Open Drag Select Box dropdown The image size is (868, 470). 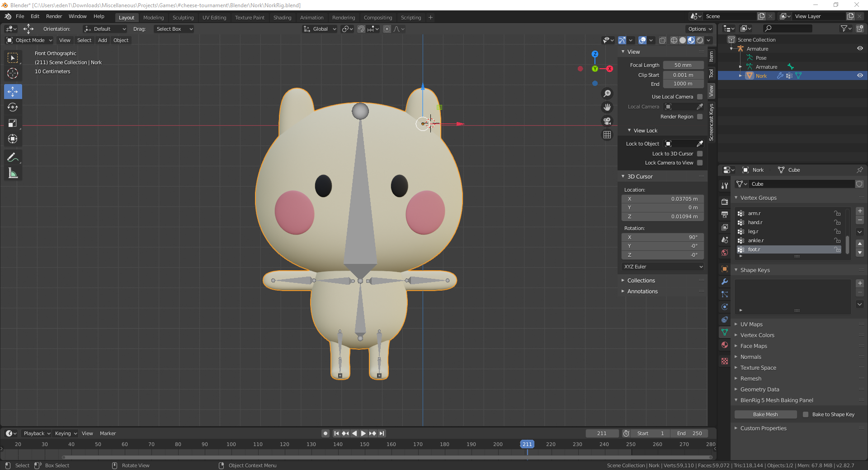coord(174,29)
